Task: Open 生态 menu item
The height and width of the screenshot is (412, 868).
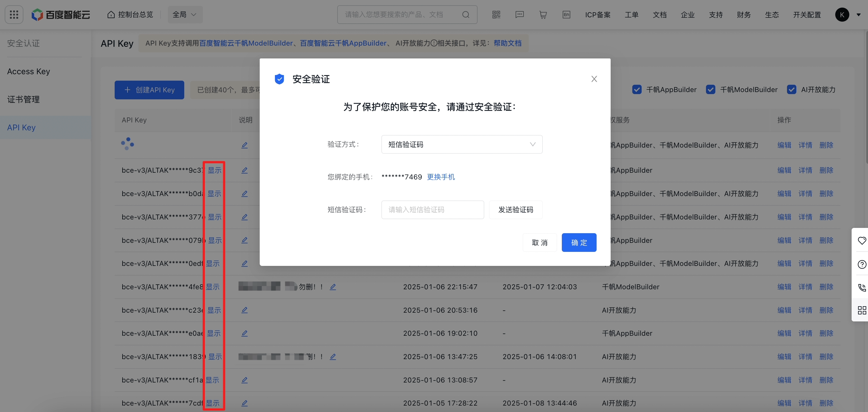Action: (771, 15)
